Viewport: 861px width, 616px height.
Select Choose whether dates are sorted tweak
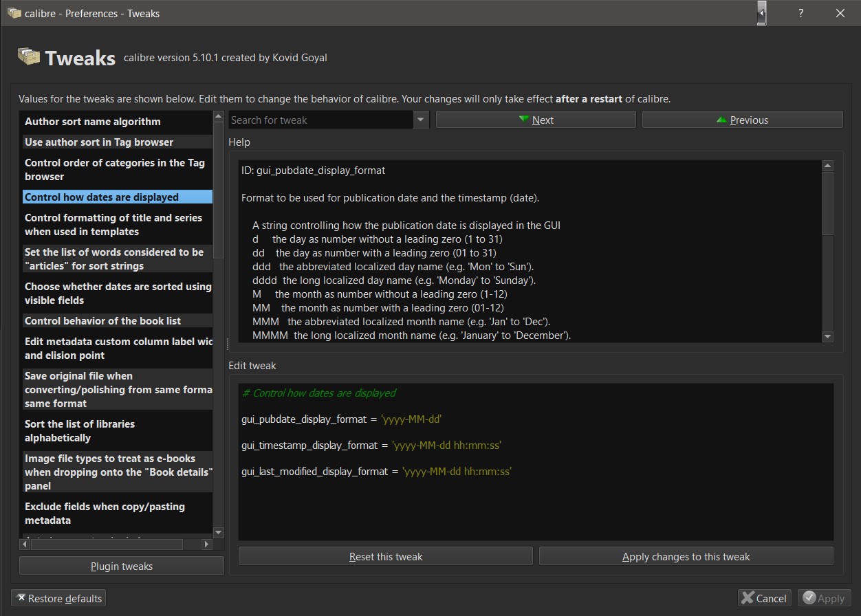[x=117, y=294]
